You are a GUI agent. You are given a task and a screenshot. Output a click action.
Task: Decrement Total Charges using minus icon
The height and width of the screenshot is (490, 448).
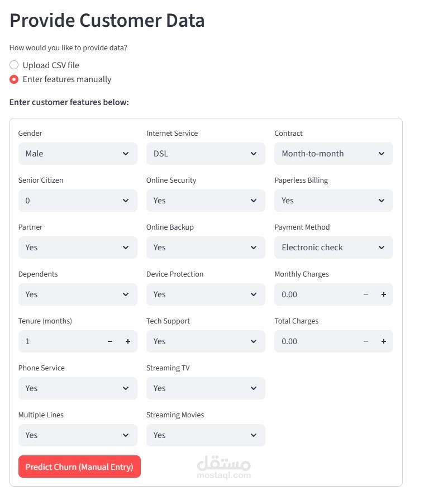pos(366,341)
